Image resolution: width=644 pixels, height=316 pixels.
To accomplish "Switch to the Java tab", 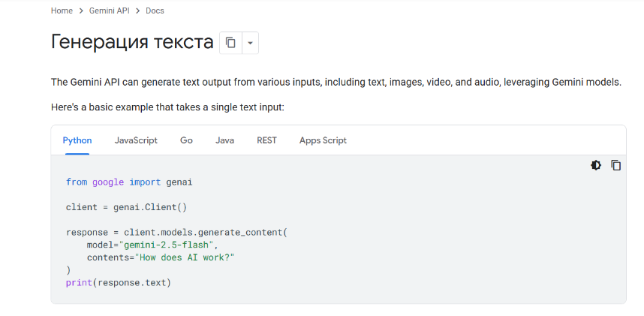I will (224, 140).
